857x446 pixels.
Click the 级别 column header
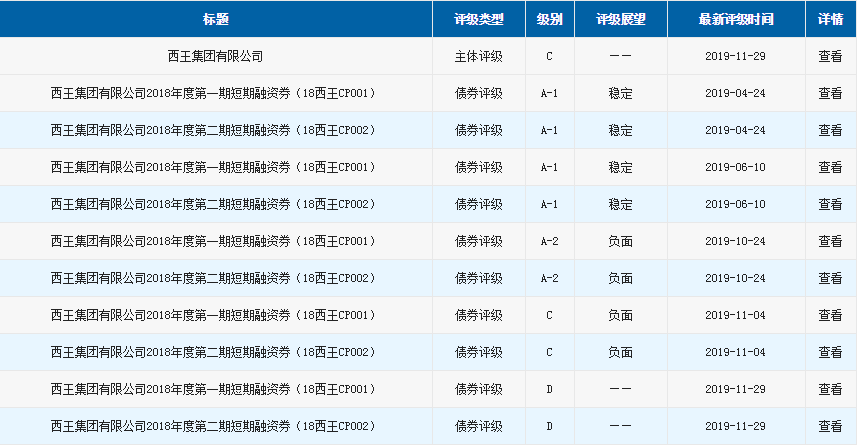tap(549, 19)
